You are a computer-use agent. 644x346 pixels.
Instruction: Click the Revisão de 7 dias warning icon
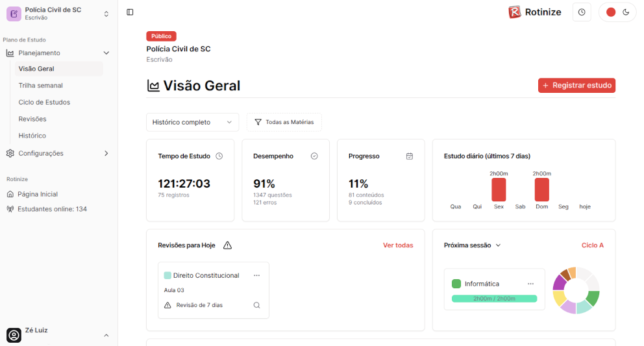pyautogui.click(x=167, y=305)
